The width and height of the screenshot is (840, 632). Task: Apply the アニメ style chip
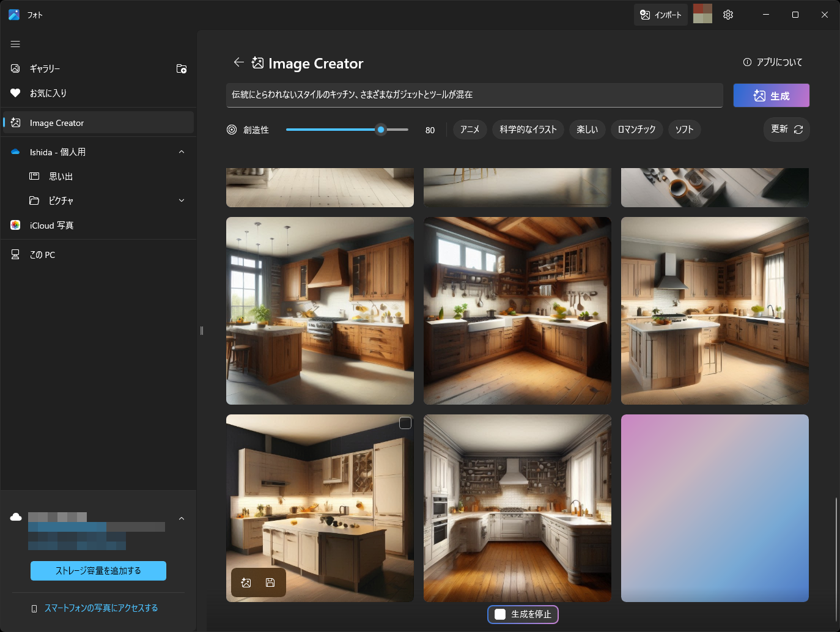(470, 130)
